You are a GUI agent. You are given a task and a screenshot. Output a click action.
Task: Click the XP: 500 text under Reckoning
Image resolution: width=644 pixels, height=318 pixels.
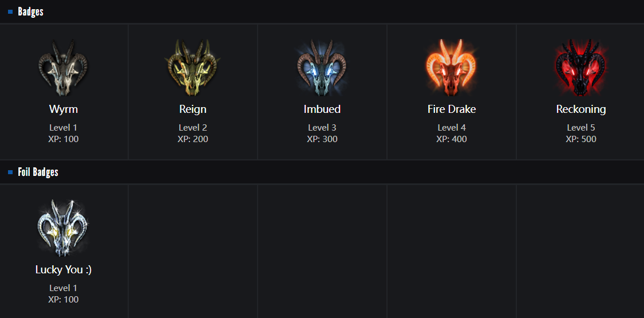click(x=580, y=139)
